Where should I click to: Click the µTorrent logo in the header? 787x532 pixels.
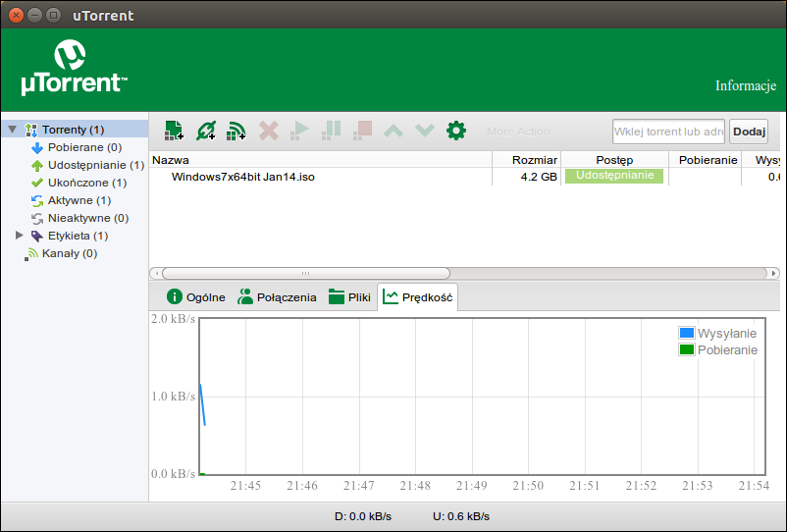(x=74, y=68)
